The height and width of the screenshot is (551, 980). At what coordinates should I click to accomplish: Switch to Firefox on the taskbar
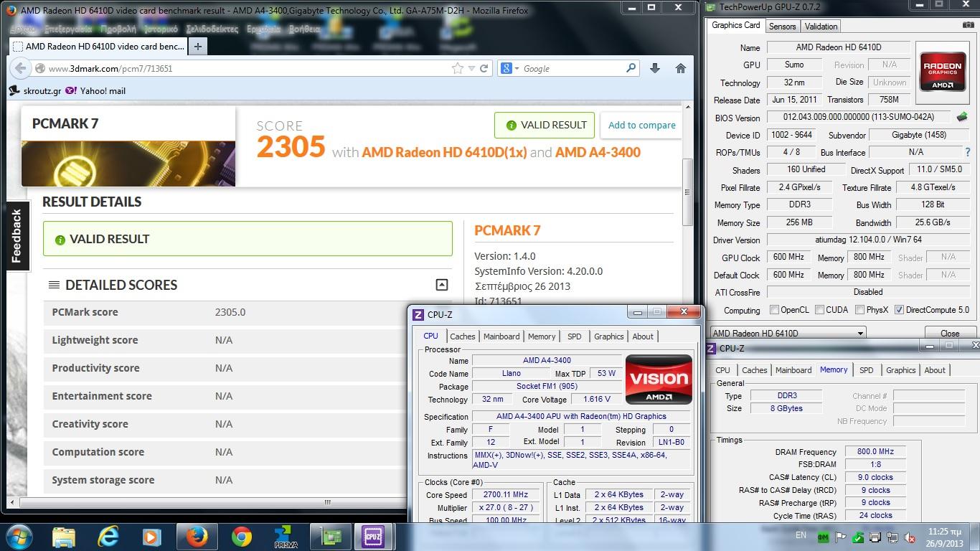(x=197, y=537)
